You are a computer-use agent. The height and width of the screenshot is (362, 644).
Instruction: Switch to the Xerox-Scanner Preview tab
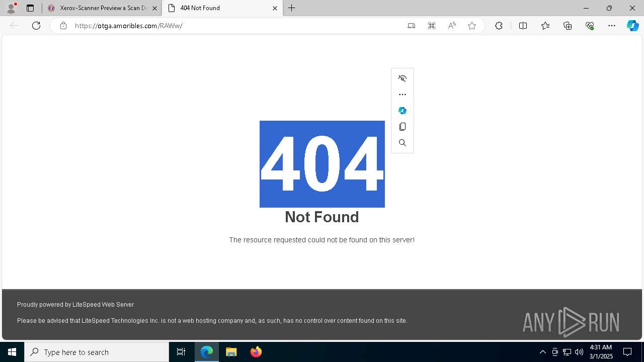click(x=102, y=8)
